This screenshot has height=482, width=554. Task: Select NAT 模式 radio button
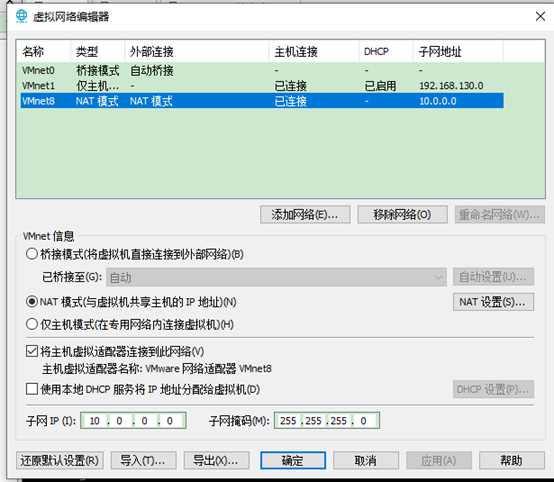(x=32, y=302)
